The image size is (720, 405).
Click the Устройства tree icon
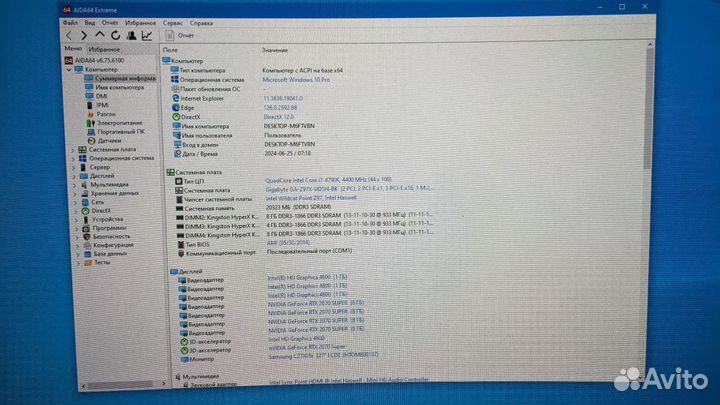[x=85, y=219]
